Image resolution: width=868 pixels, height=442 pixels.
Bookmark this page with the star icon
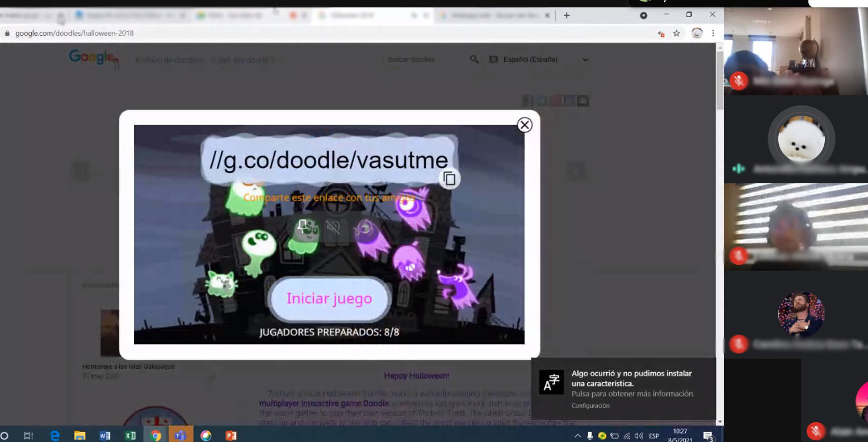point(677,33)
